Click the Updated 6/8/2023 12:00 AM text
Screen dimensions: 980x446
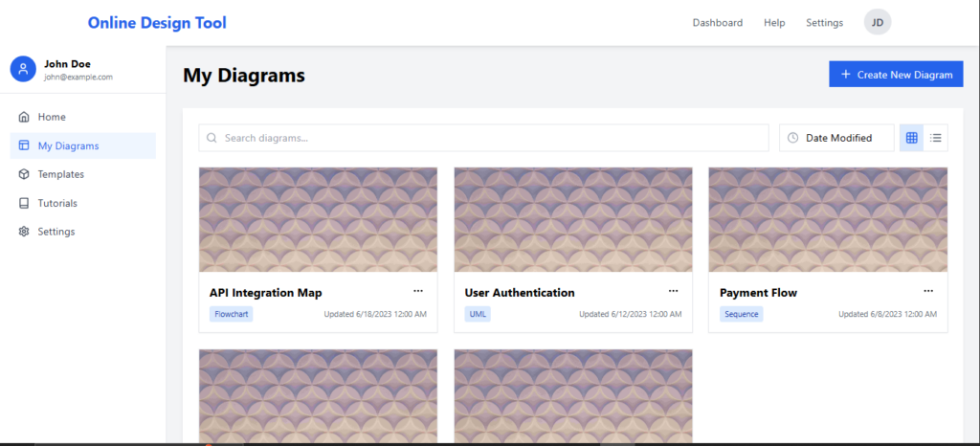coord(887,314)
